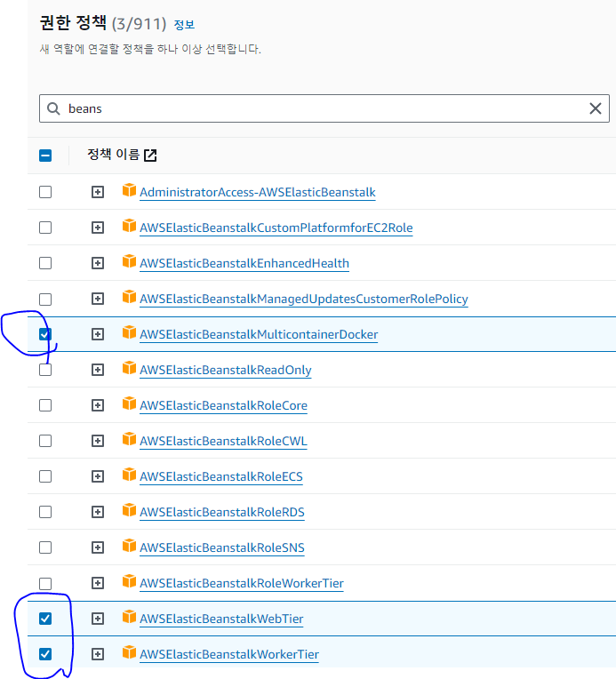The width and height of the screenshot is (616, 679).
Task: Select the AWSElasticBeanstalkRoleRDS checkbox
Action: tap(45, 512)
